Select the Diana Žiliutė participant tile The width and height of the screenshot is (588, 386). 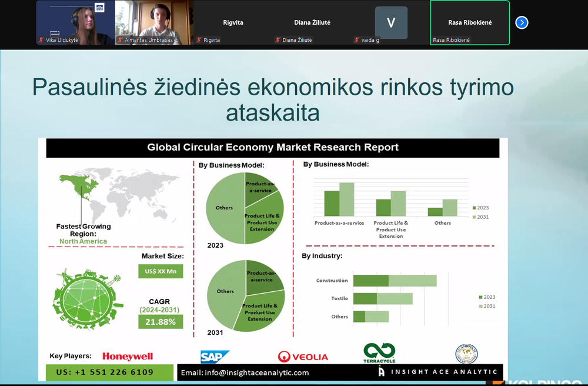click(312, 22)
